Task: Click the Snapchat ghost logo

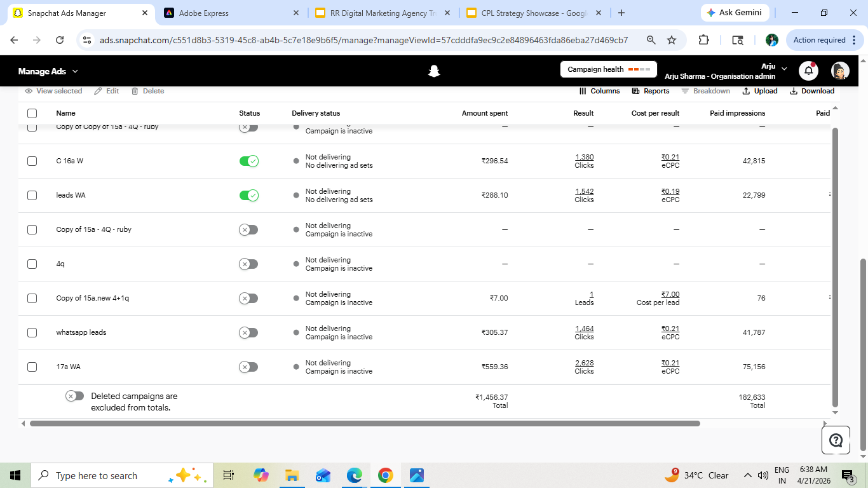Action: (x=434, y=71)
